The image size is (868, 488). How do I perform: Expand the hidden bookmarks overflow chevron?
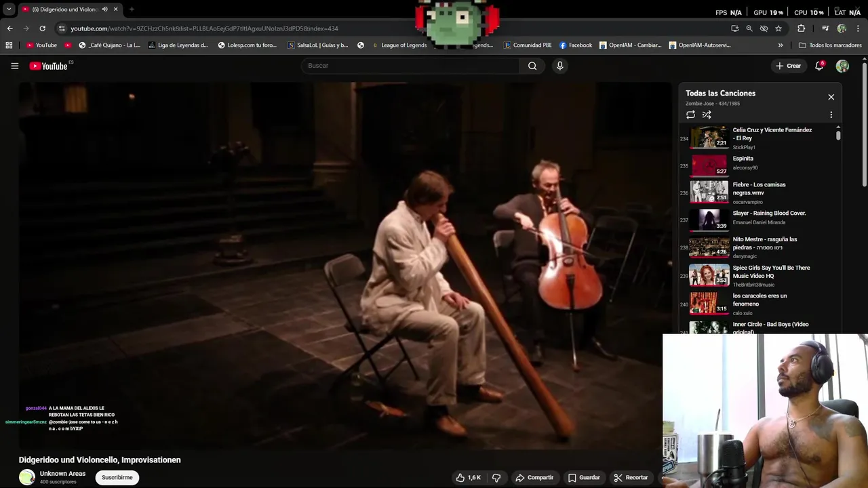point(781,45)
